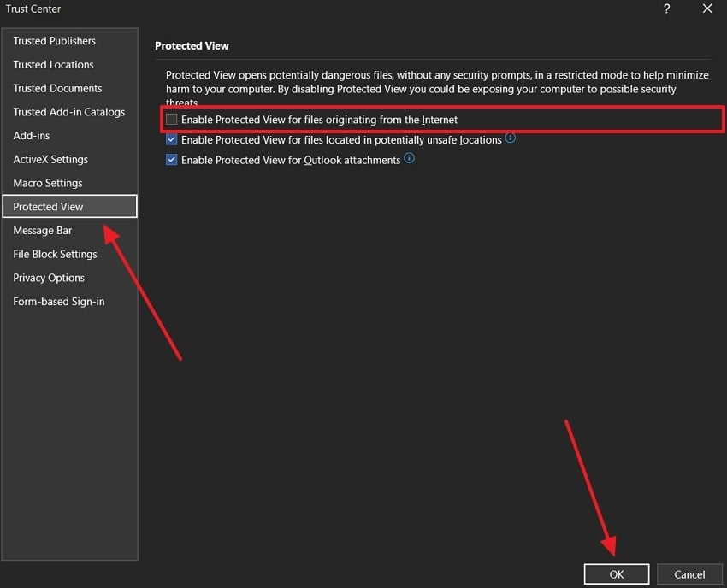Open ActiveX Settings category
Screen dimensions: 727x588
tap(50, 159)
